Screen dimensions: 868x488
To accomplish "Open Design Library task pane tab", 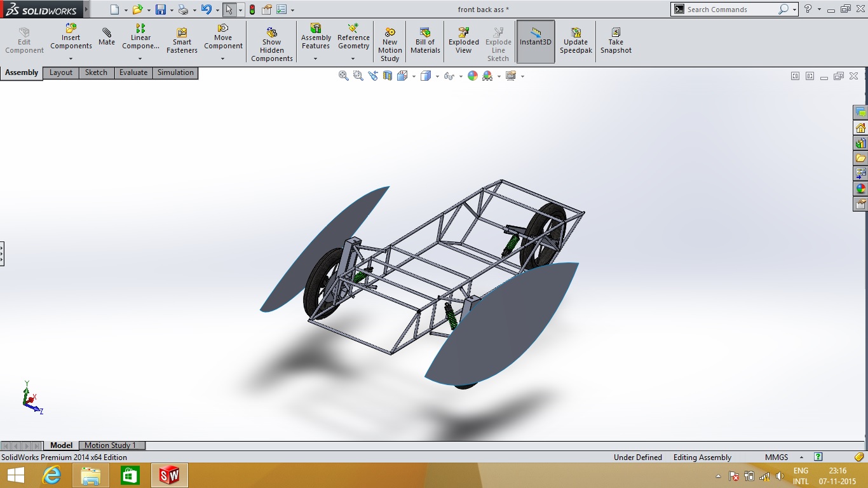I will coord(860,143).
